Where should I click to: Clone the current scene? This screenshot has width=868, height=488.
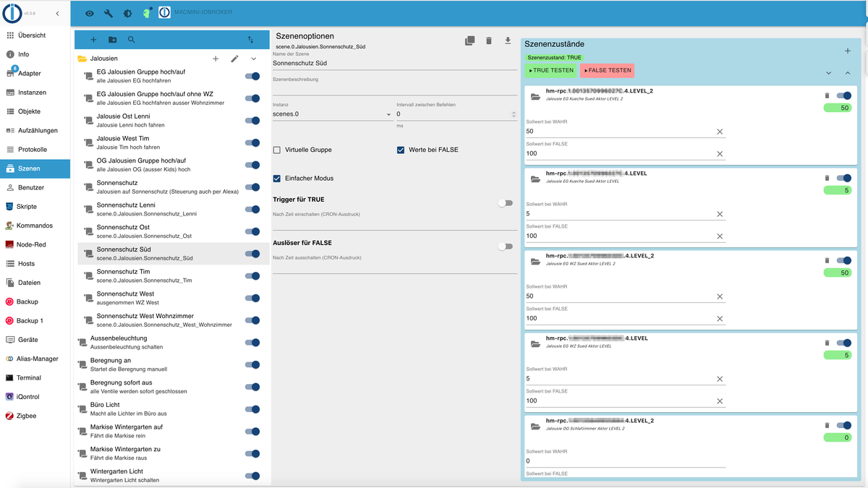469,40
